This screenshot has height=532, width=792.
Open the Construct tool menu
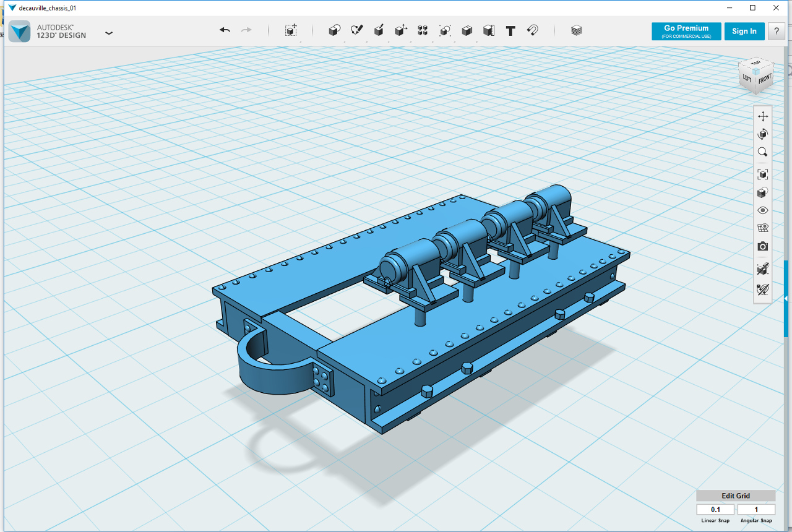click(x=379, y=30)
